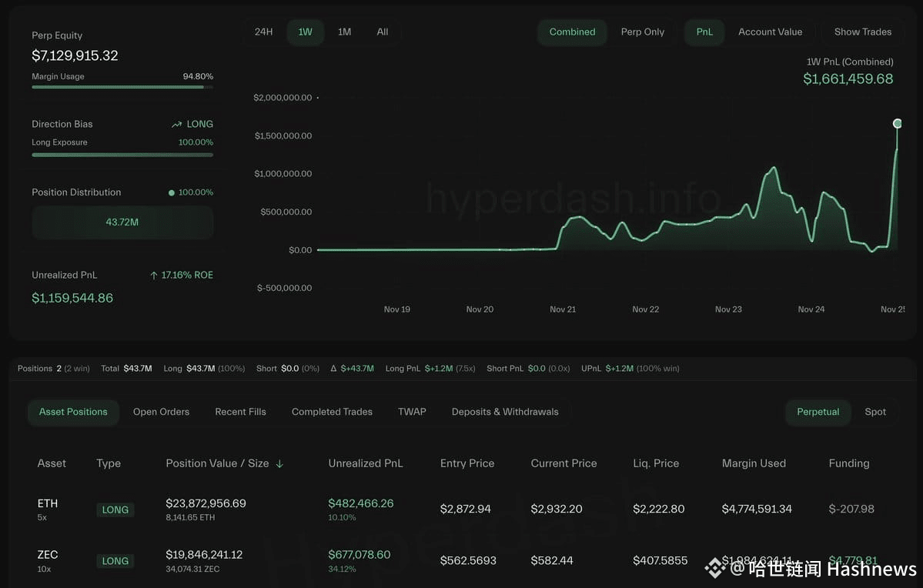Switch chart to Account Value mode
Screen dimensions: 923x588
(x=770, y=32)
